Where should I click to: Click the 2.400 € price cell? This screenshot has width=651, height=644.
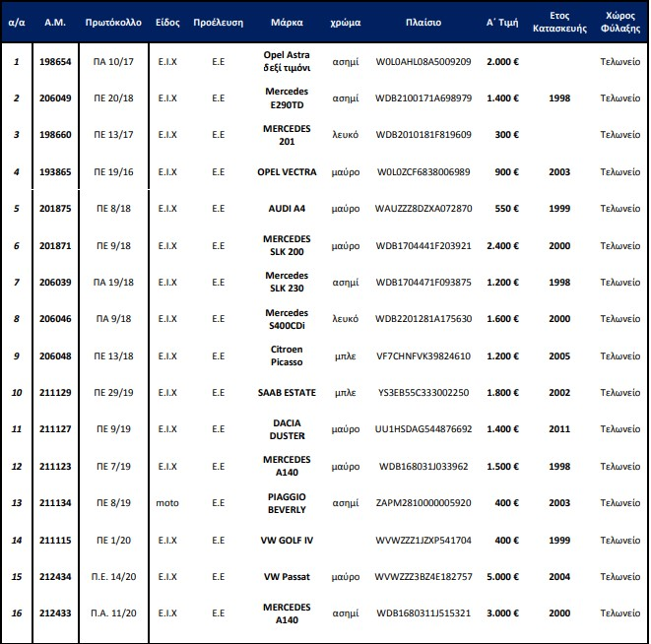(503, 245)
